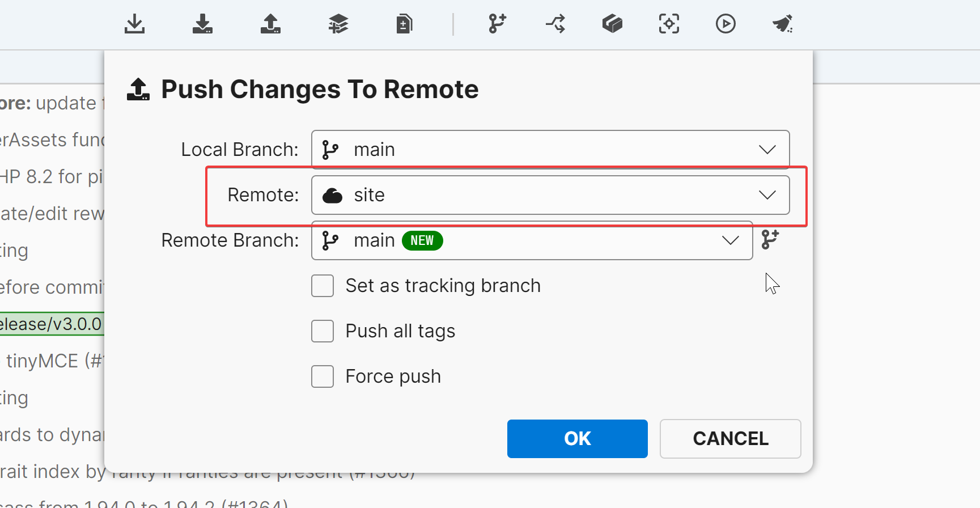The image size is (980, 508).
Task: Click the Create Branch toolbar icon
Action: [x=497, y=24]
